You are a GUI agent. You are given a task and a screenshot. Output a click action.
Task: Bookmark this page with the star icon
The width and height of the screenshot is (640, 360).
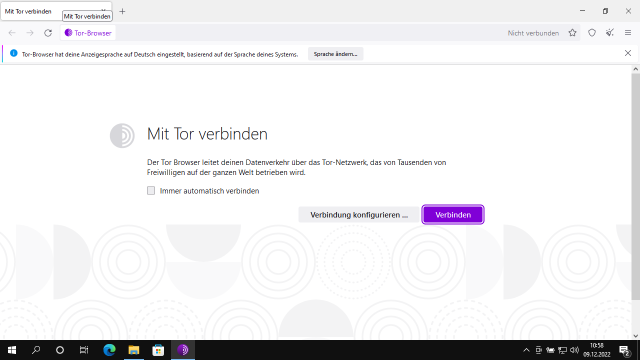[x=572, y=33]
